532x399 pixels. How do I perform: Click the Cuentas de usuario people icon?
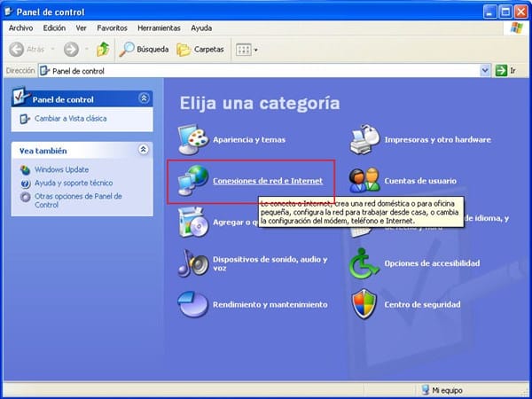[x=364, y=181]
